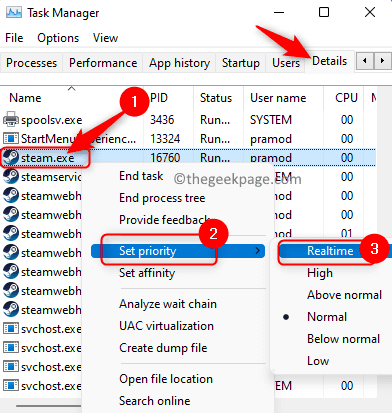The height and width of the screenshot is (413, 392).
Task: Maximize the Task Manager window
Action: 324,12
